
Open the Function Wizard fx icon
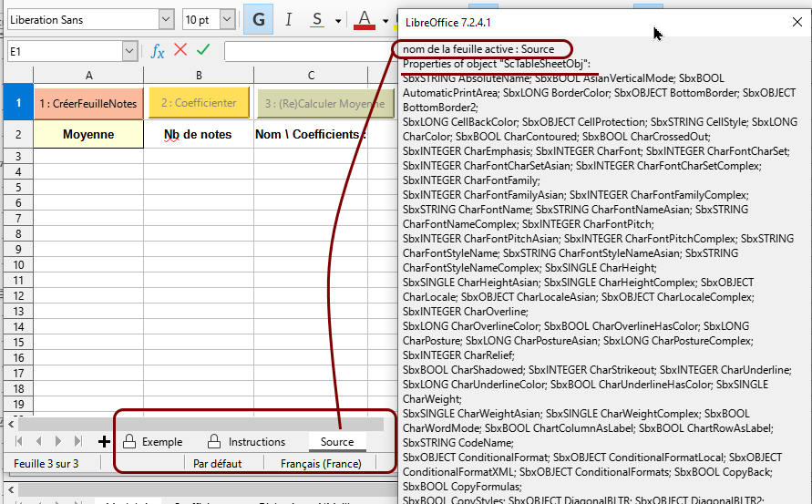coord(158,52)
